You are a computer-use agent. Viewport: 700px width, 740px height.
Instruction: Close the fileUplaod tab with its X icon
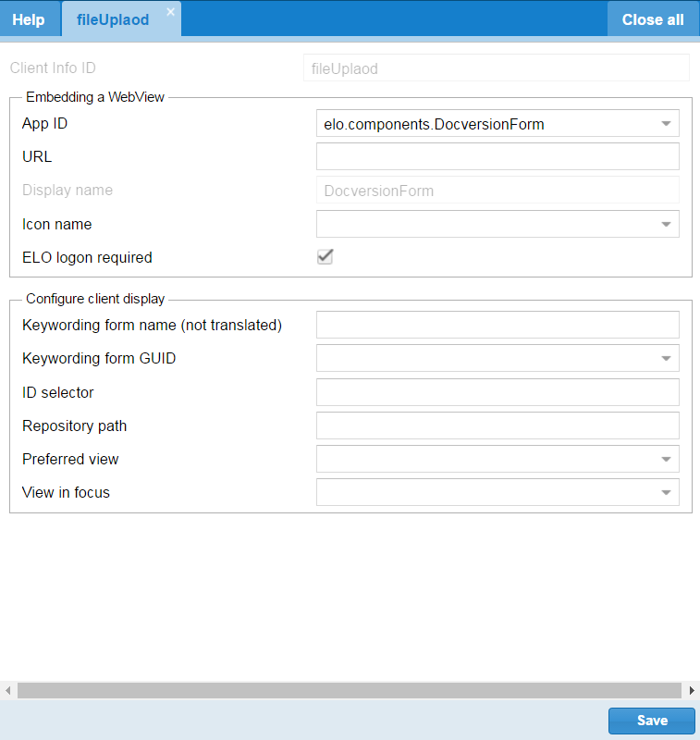tap(169, 12)
